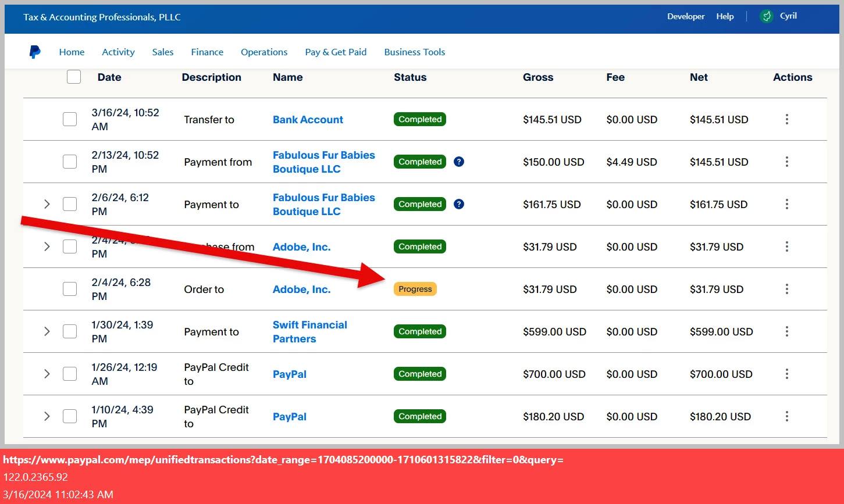Image resolution: width=844 pixels, height=504 pixels.
Task: Open actions menu for completed Adobe purchase
Action: (x=787, y=246)
